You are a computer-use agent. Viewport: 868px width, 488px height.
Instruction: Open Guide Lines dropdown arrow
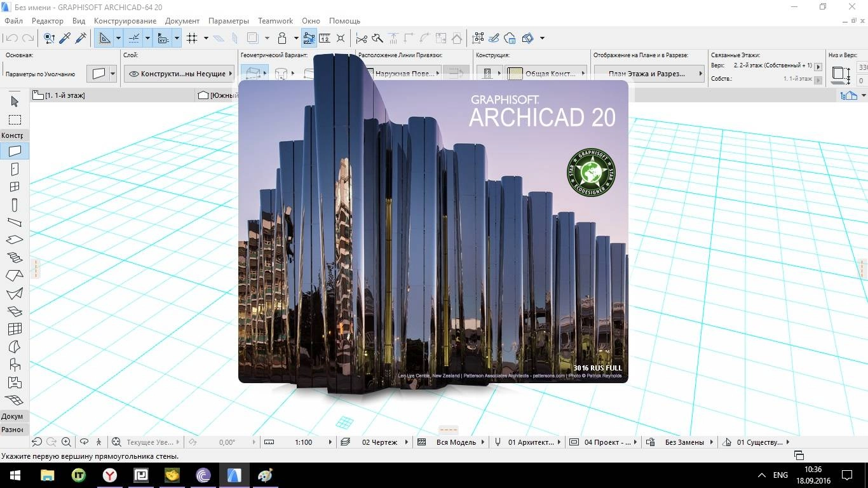pyautogui.click(x=118, y=38)
